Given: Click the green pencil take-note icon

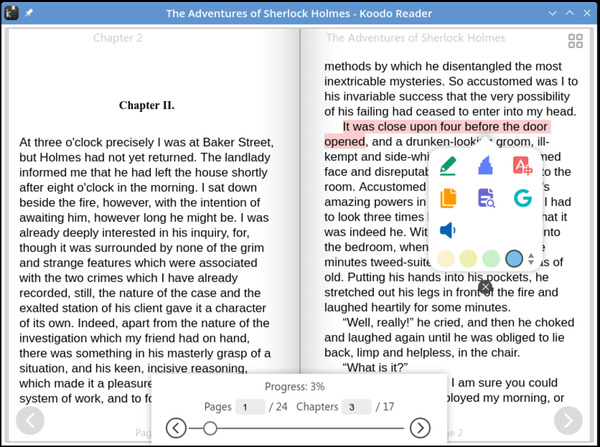Looking at the screenshot, I should 448,166.
